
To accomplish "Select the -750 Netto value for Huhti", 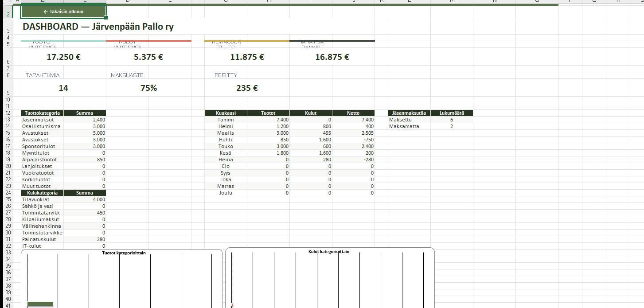I will tap(353, 140).
